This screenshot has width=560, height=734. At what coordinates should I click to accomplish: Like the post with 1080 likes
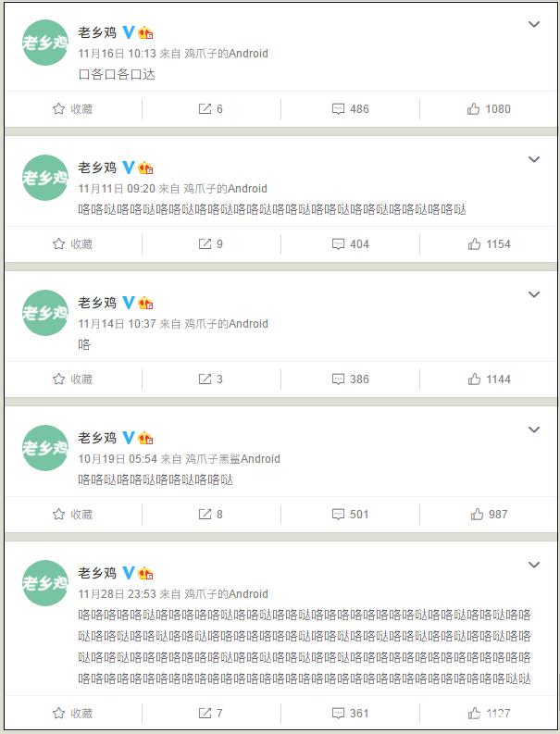[489, 109]
